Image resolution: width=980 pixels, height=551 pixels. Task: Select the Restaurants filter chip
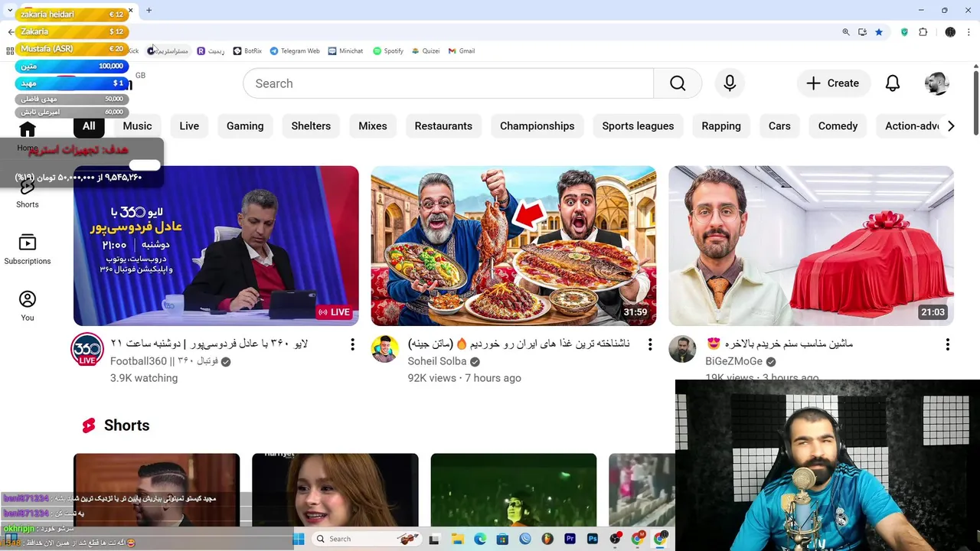coord(443,126)
